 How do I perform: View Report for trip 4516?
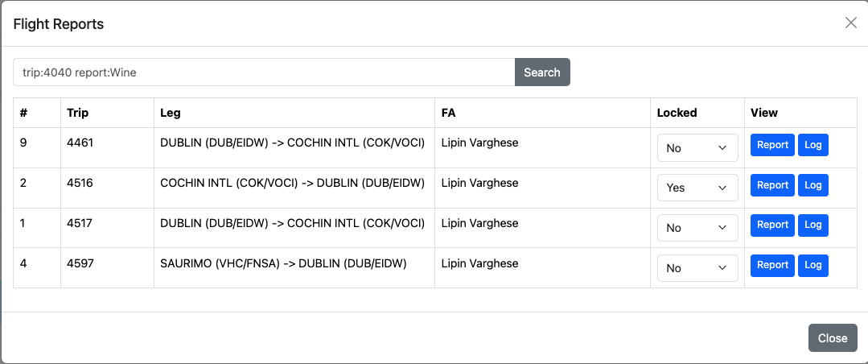coord(772,185)
